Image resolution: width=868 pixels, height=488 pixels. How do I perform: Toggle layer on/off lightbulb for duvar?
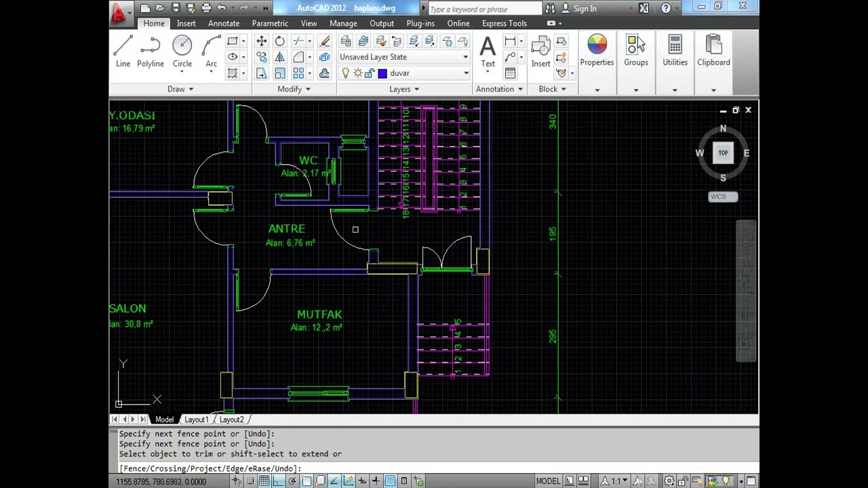point(345,73)
